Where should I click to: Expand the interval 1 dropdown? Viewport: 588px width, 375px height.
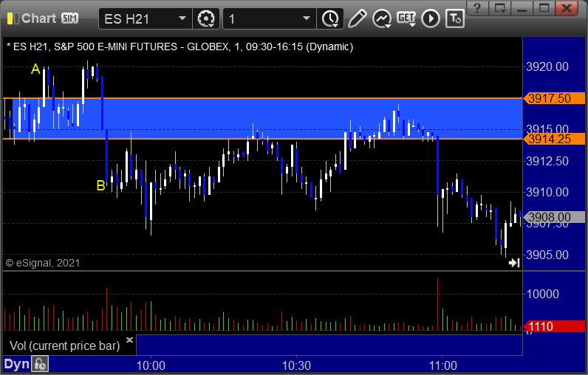[x=307, y=18]
